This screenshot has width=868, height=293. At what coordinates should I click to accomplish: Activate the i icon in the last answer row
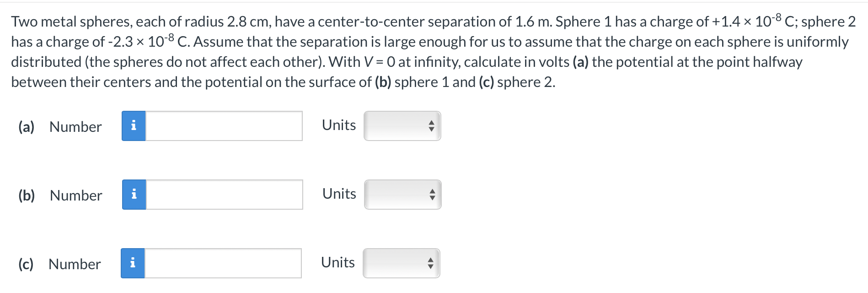click(134, 264)
